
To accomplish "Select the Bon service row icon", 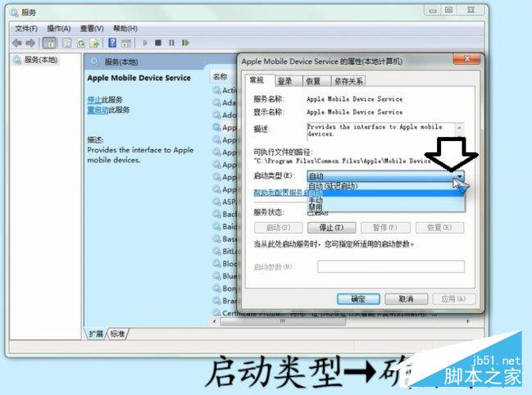I will (x=216, y=288).
